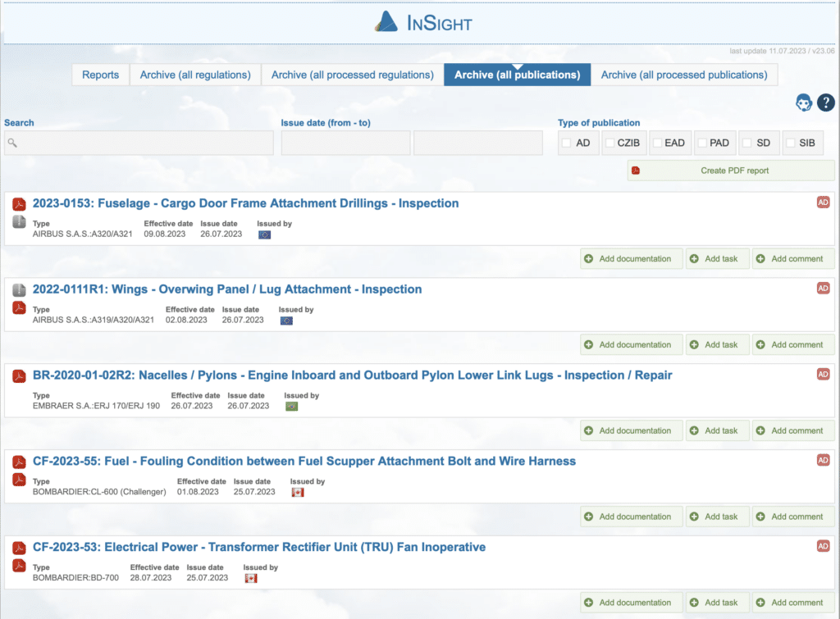Click the AD badge on 2023-0153 row

tap(824, 203)
